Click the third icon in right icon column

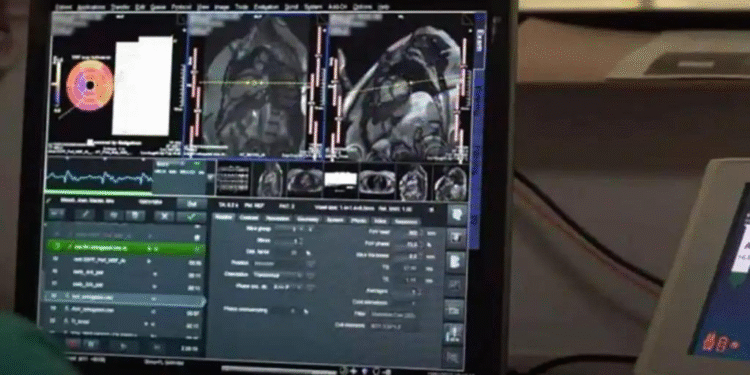[x=455, y=261]
